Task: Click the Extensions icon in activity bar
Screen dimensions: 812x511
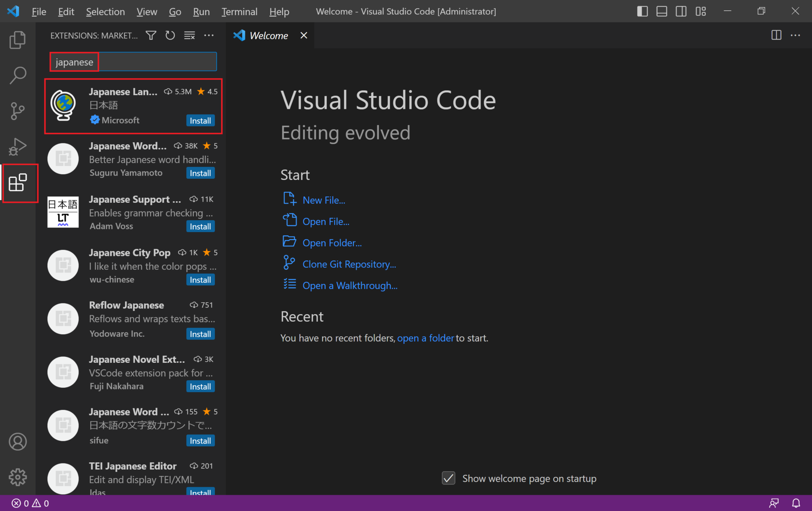Action: coord(18,183)
